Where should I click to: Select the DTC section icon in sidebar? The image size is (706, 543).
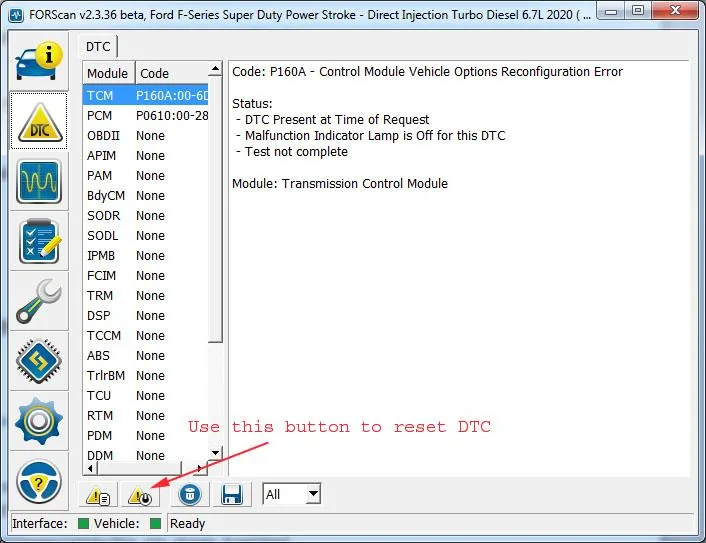[x=39, y=121]
